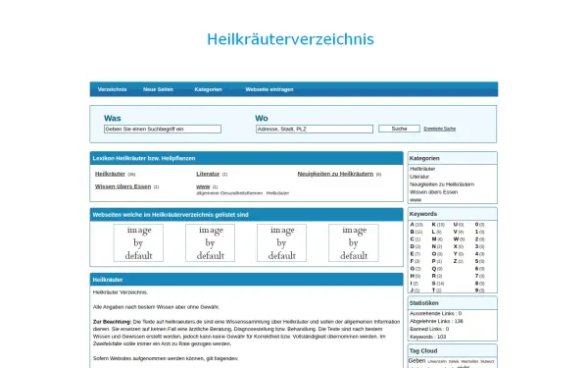Open keyword letter K
The height and width of the screenshot is (368, 588).
(x=434, y=224)
